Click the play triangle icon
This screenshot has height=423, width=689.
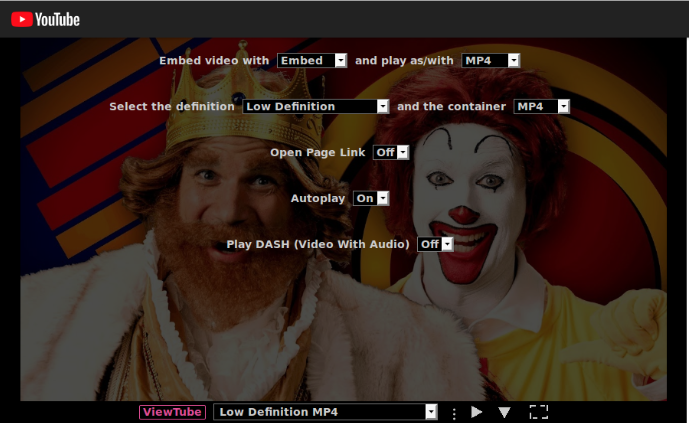click(x=476, y=412)
